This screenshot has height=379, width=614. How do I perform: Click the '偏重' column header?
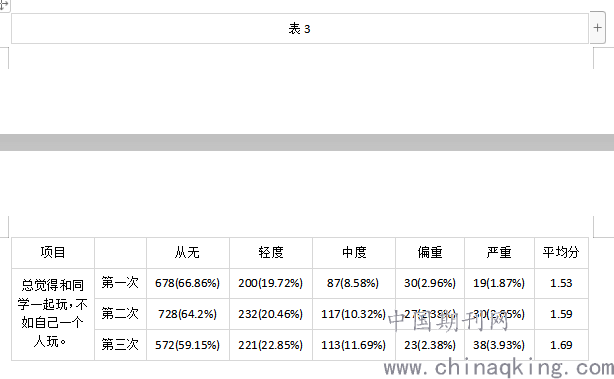point(430,253)
